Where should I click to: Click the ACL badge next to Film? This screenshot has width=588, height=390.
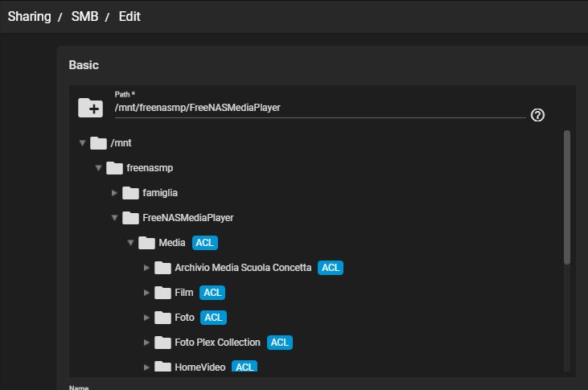pos(212,293)
